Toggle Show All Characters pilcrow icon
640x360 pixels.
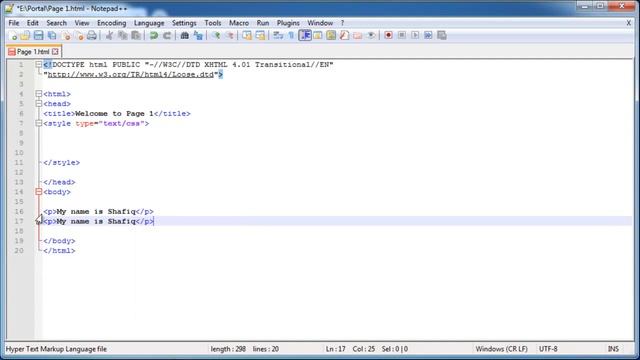pos(291,36)
